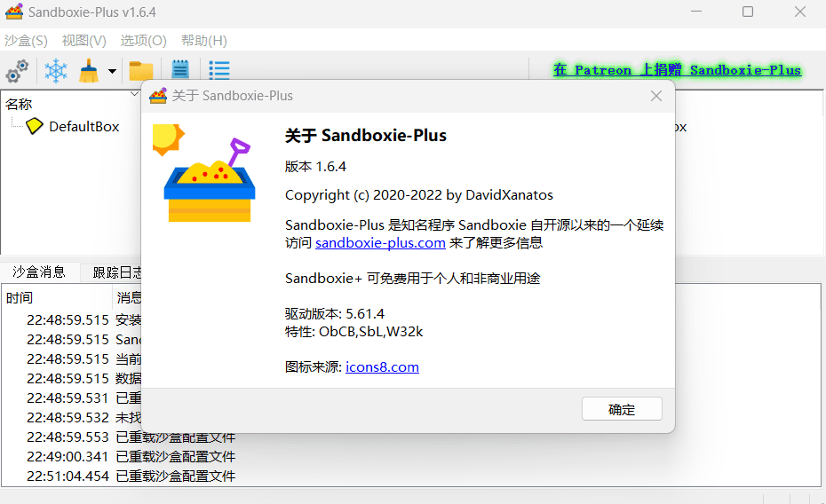Expand the broom cleanup dropdown arrow

click(x=112, y=71)
